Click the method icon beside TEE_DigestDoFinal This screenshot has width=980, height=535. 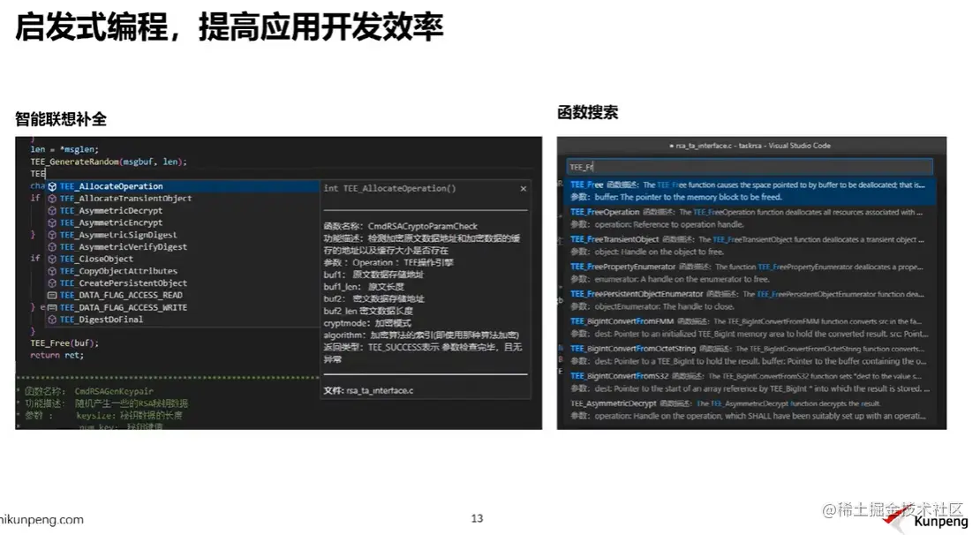[x=51, y=319]
